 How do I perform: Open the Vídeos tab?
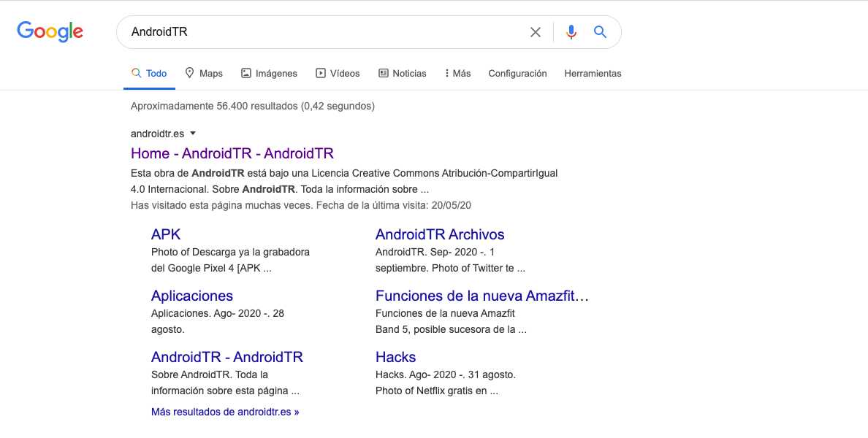pos(338,73)
